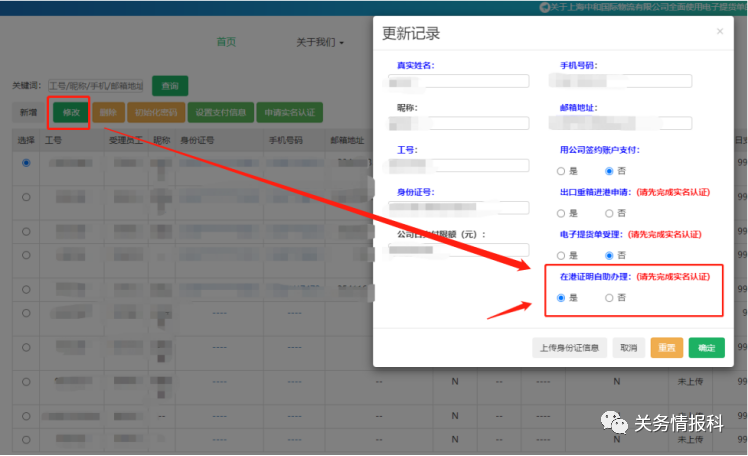This screenshot has width=748, height=456.
Task: Close the 更新记录 dialog with the X
Action: [x=719, y=32]
